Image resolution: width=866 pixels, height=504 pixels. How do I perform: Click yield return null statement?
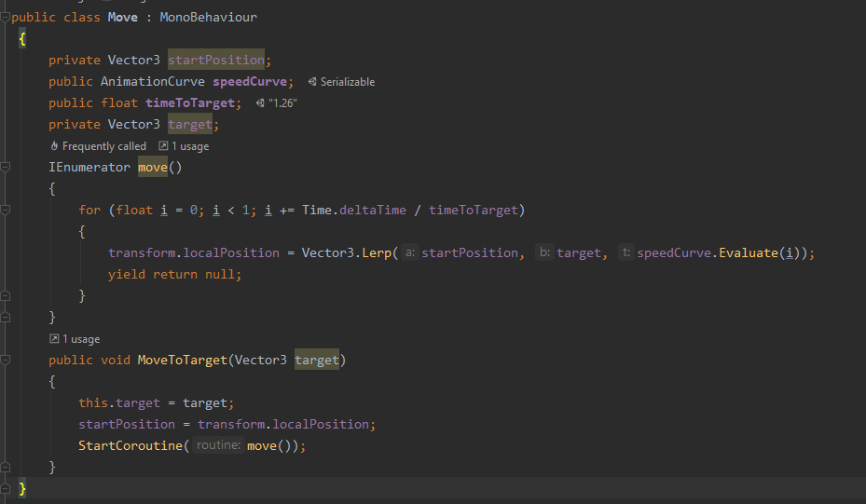[x=174, y=274]
